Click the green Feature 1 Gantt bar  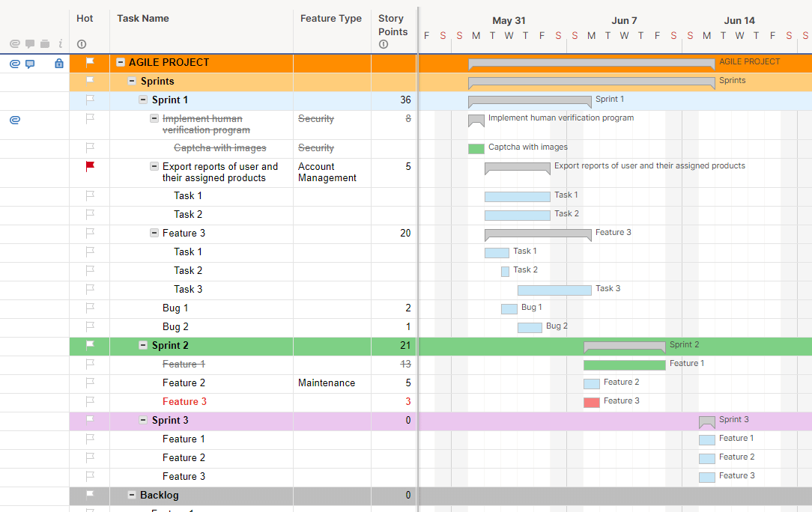click(624, 365)
